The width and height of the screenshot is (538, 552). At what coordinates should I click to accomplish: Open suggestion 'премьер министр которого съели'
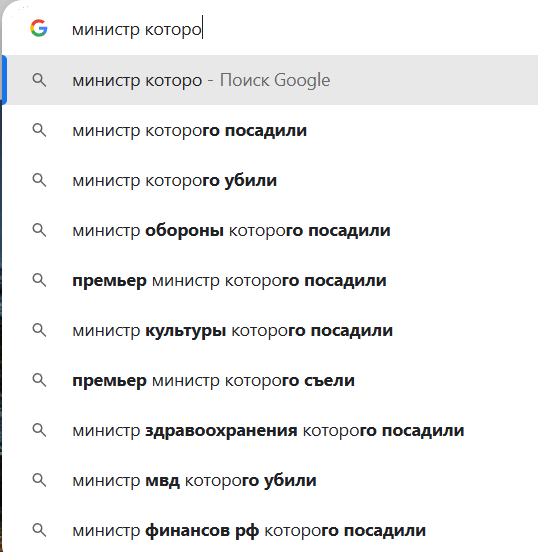pos(270,380)
